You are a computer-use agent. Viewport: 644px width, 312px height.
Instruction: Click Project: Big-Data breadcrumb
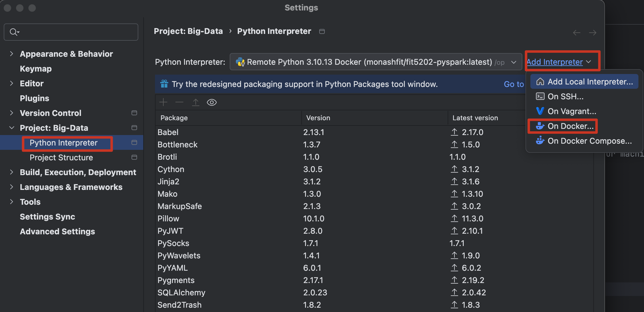coord(188,31)
